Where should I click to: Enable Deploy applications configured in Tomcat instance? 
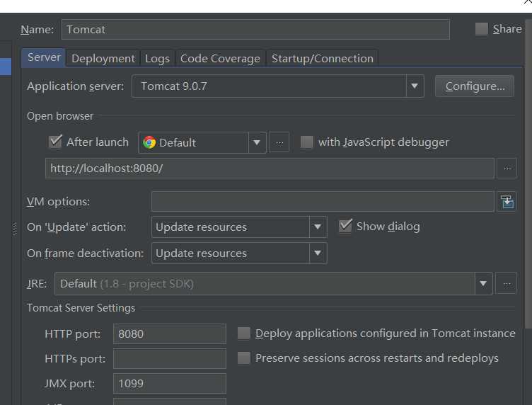pyautogui.click(x=244, y=333)
